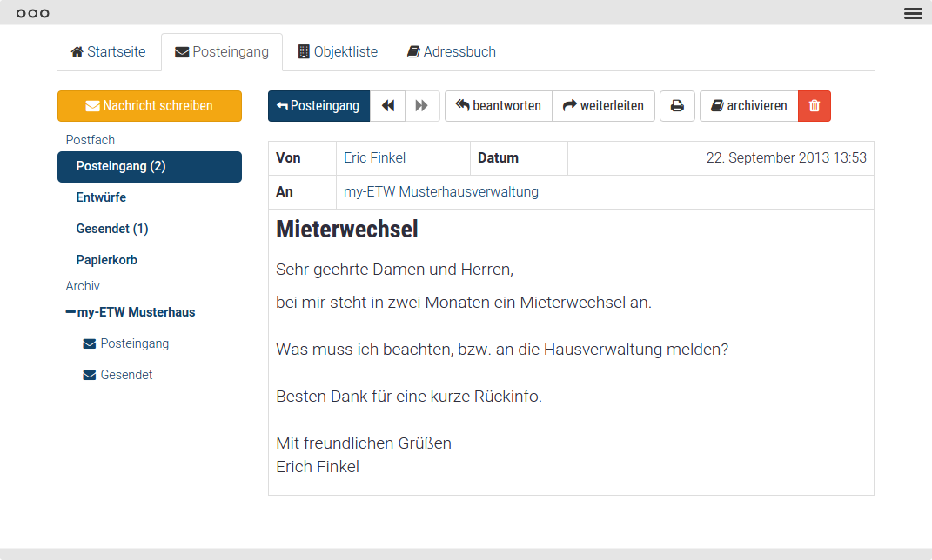Click the print icon button
This screenshot has height=560, width=932.
coord(677,106)
